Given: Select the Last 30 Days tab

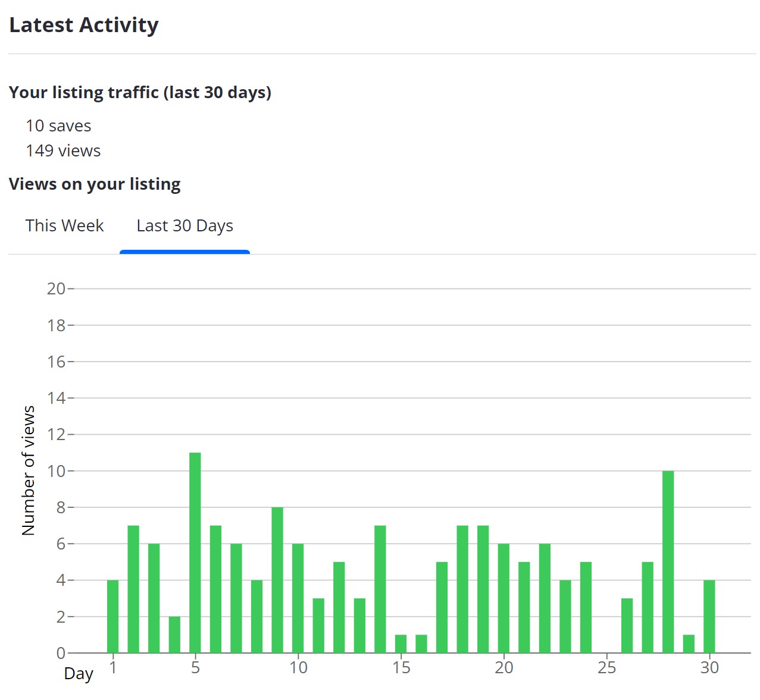Looking at the screenshot, I should pos(184,226).
